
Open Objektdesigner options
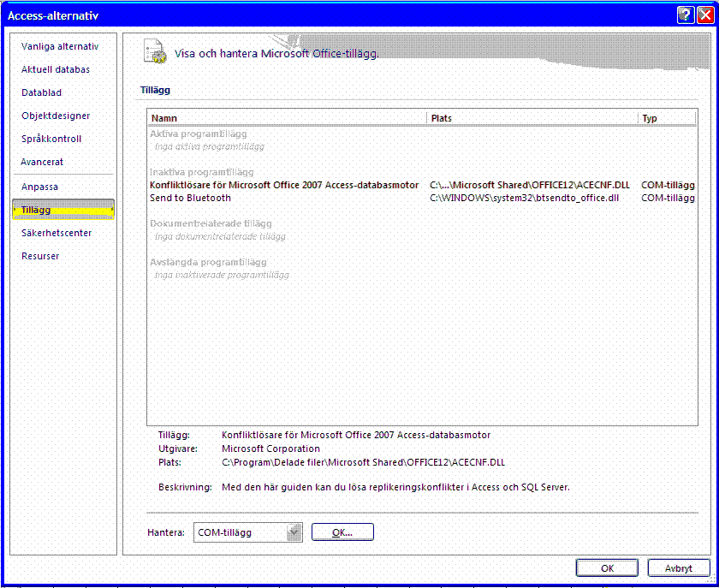click(x=56, y=116)
